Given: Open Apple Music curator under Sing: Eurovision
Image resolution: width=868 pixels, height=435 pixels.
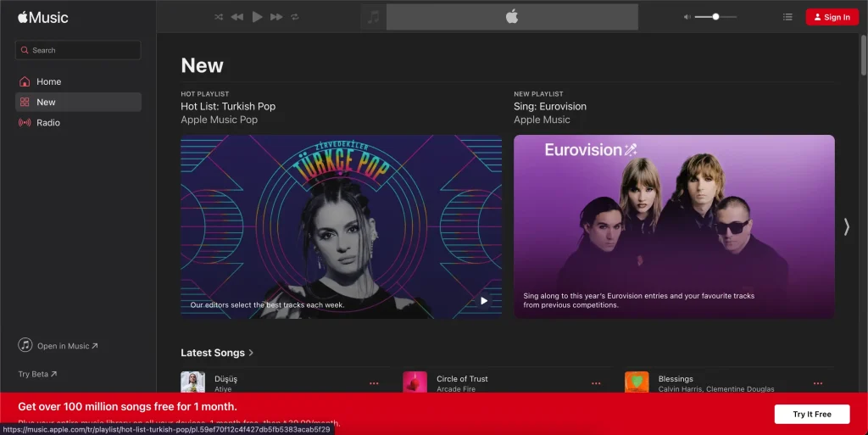Looking at the screenshot, I should [x=542, y=120].
